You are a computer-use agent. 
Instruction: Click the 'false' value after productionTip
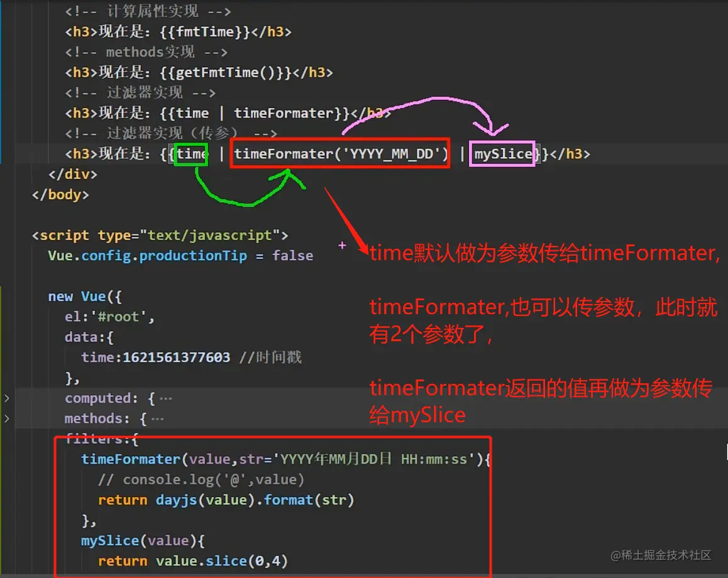pos(292,256)
